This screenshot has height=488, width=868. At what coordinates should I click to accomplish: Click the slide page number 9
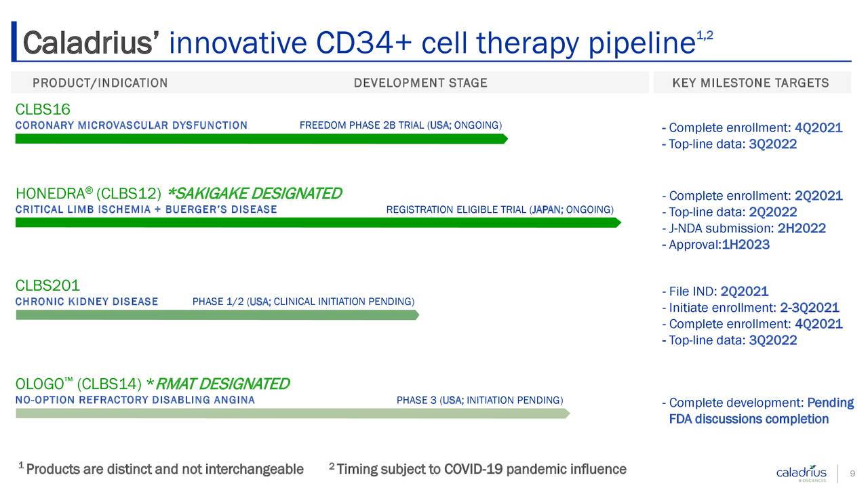click(x=851, y=474)
